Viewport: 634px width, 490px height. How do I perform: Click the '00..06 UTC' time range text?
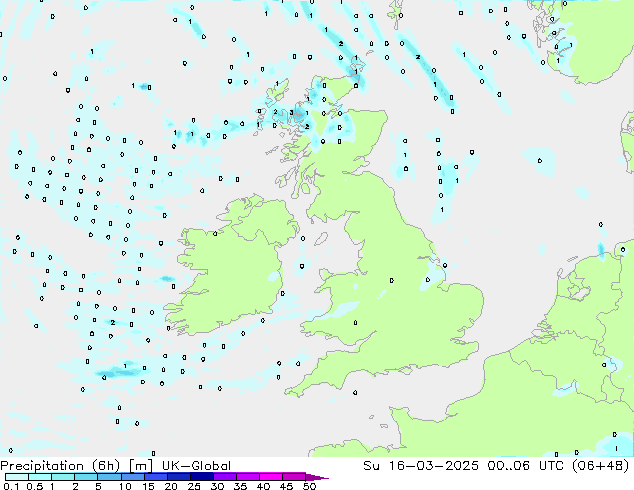[x=524, y=466]
